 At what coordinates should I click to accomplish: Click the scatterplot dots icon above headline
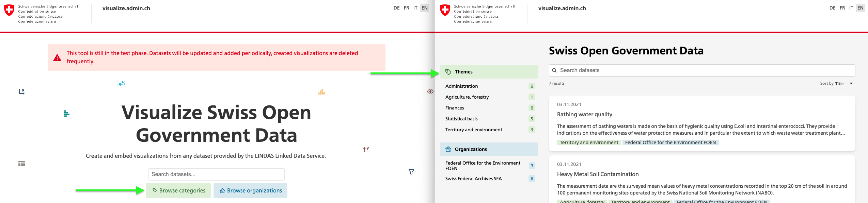[x=121, y=83]
